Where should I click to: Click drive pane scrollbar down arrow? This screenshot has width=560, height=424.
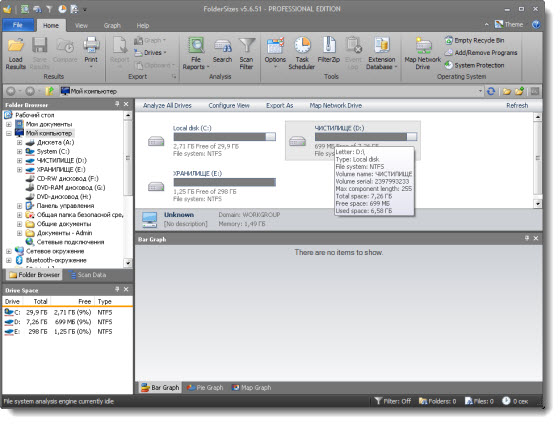coord(538,204)
